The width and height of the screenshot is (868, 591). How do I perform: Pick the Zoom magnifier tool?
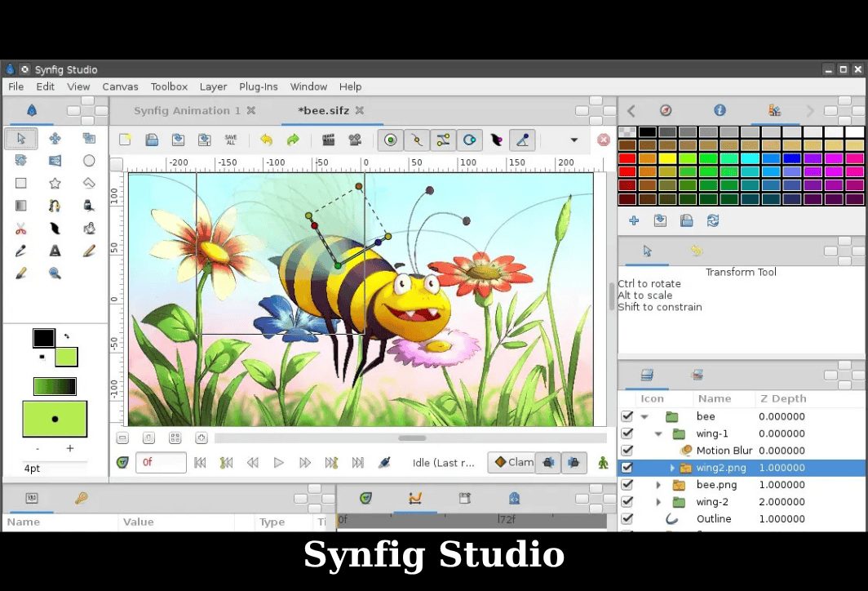[55, 273]
